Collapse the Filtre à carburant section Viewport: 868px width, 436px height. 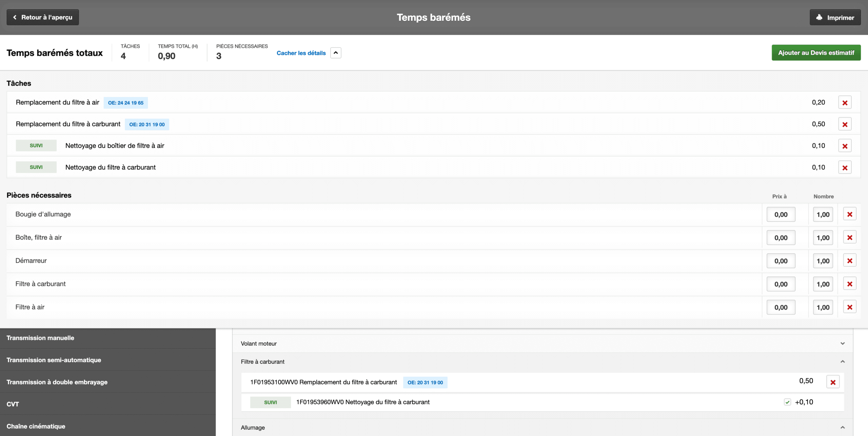click(842, 362)
